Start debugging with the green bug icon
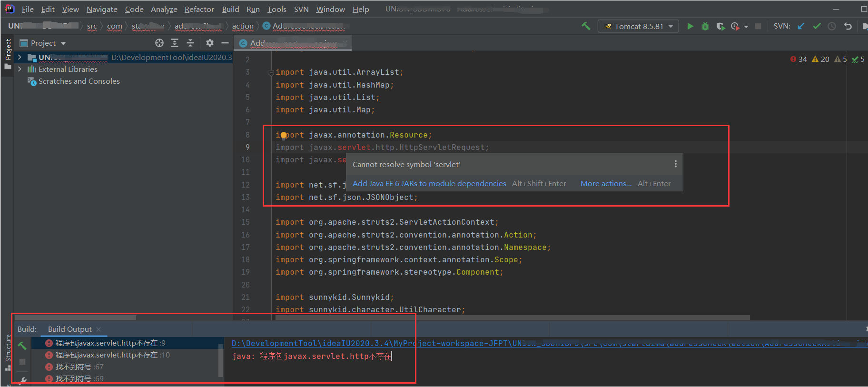Viewport: 868px width, 387px height. pos(705,26)
